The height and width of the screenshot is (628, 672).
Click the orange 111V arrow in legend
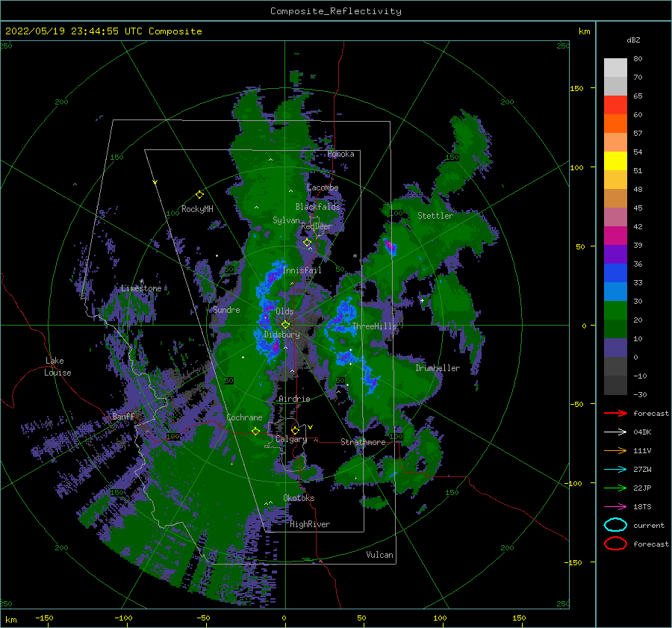(615, 450)
